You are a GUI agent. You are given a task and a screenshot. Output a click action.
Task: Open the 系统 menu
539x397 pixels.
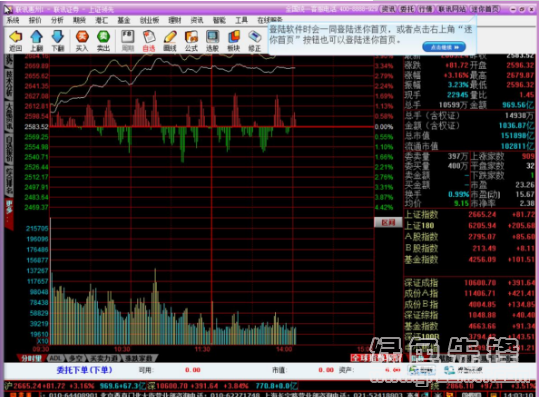[x=13, y=20]
